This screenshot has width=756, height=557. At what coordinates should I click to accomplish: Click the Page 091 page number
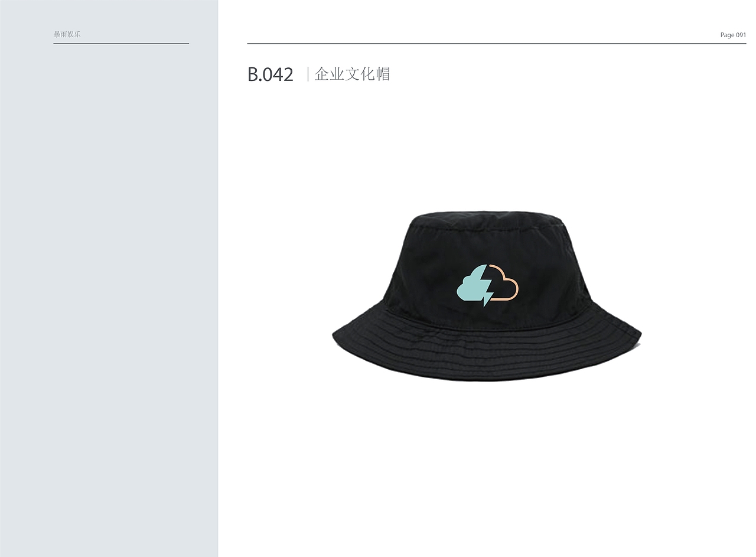(x=733, y=35)
